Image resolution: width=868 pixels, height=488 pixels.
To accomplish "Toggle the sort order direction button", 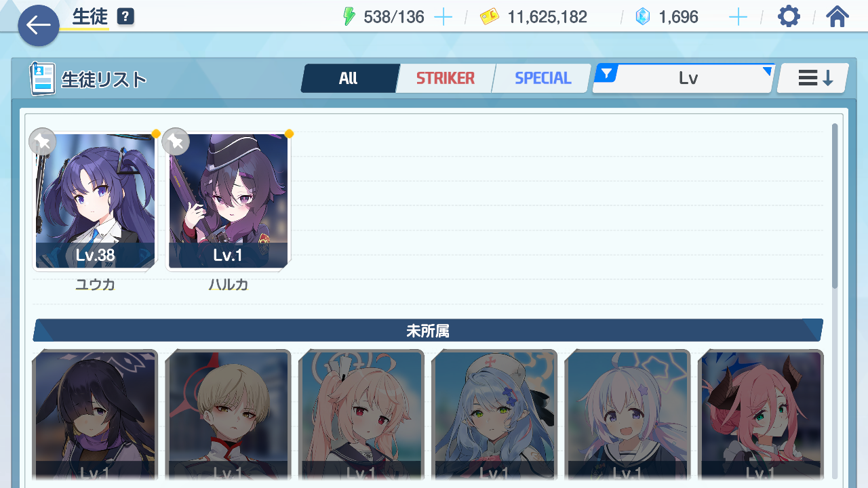I will pos(813,78).
